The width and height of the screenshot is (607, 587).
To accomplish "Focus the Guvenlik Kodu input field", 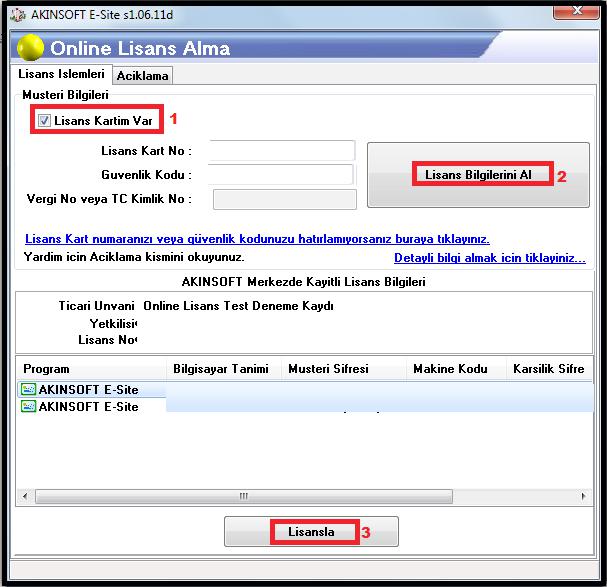I will coord(281,175).
